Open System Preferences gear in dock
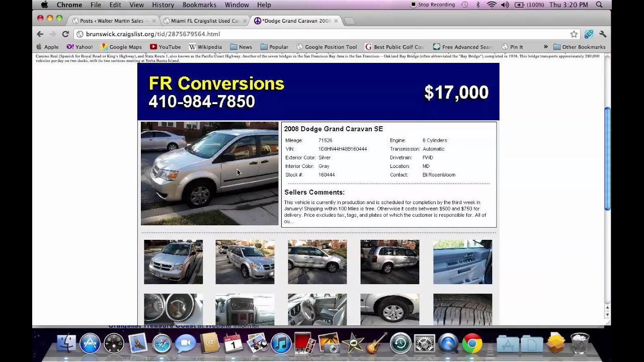The height and width of the screenshot is (362, 644). coord(424,344)
